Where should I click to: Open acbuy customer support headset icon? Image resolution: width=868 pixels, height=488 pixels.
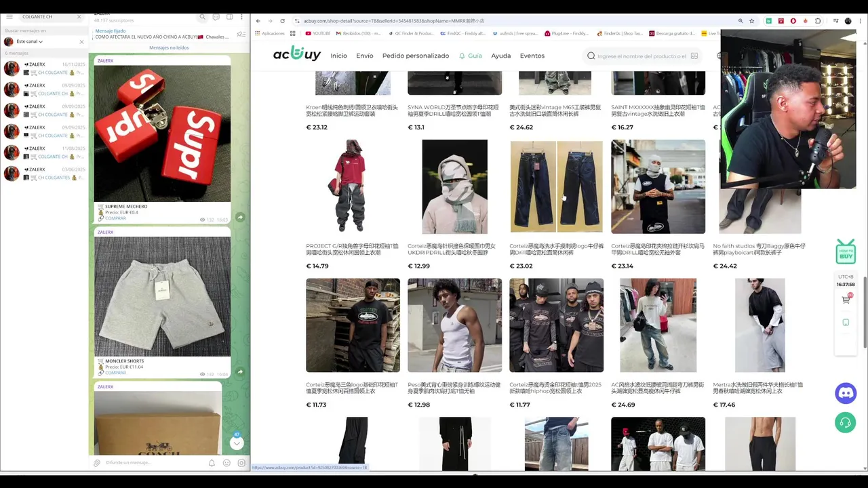point(846,423)
